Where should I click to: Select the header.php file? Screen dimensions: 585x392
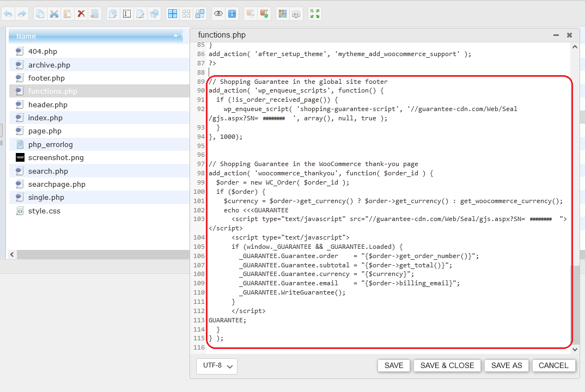coord(99,105)
